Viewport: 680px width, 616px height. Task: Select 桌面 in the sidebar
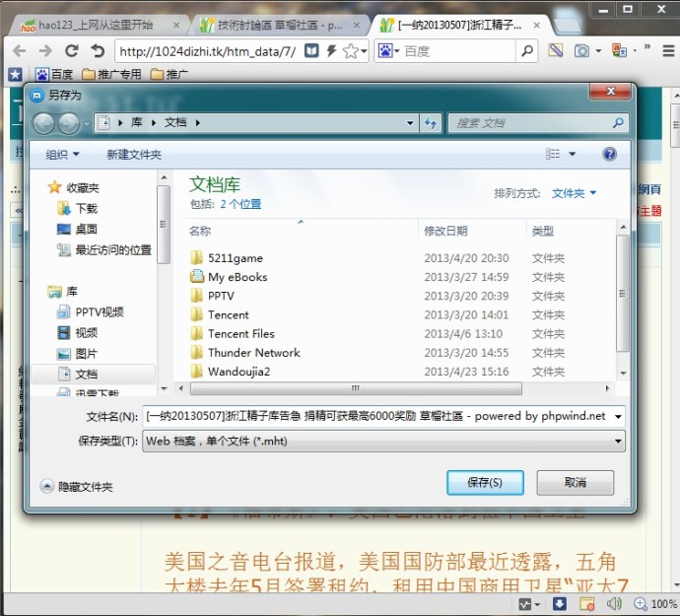78,229
